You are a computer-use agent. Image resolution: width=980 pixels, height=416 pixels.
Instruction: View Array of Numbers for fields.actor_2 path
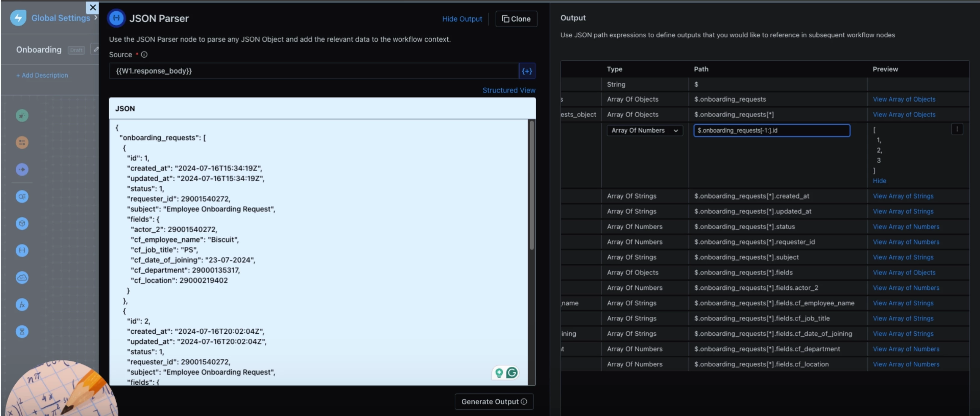coord(906,288)
